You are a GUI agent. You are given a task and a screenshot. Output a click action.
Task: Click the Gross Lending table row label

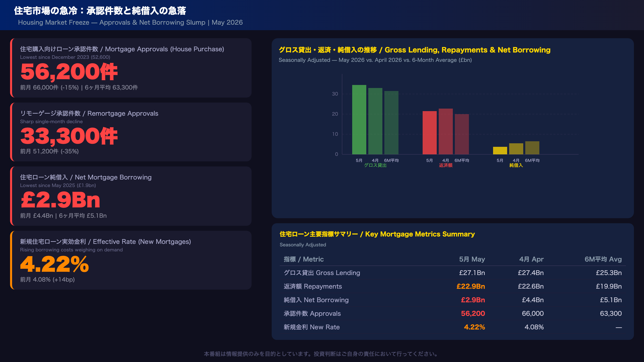(x=322, y=273)
